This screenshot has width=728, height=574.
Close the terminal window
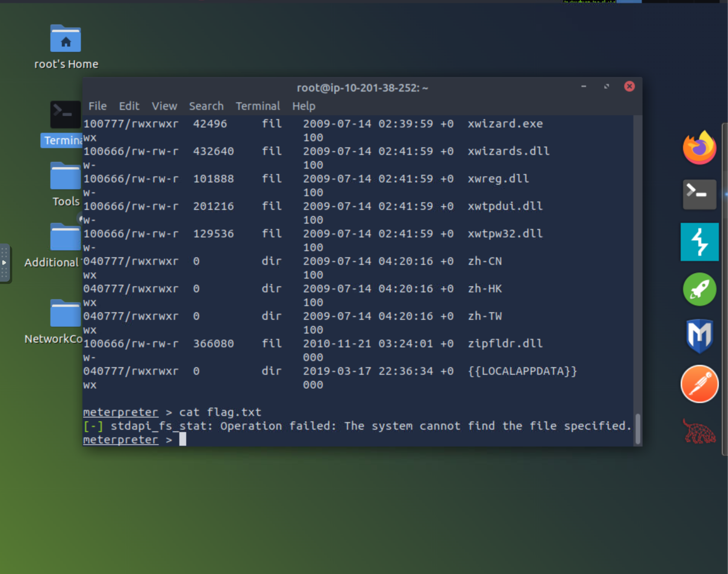[x=629, y=87]
